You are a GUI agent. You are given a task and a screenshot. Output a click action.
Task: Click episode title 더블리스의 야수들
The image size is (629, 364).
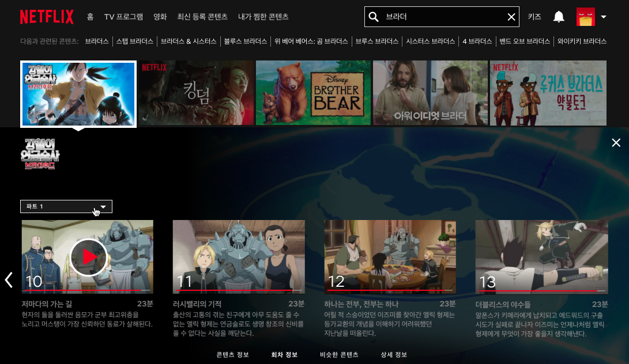[x=503, y=305]
